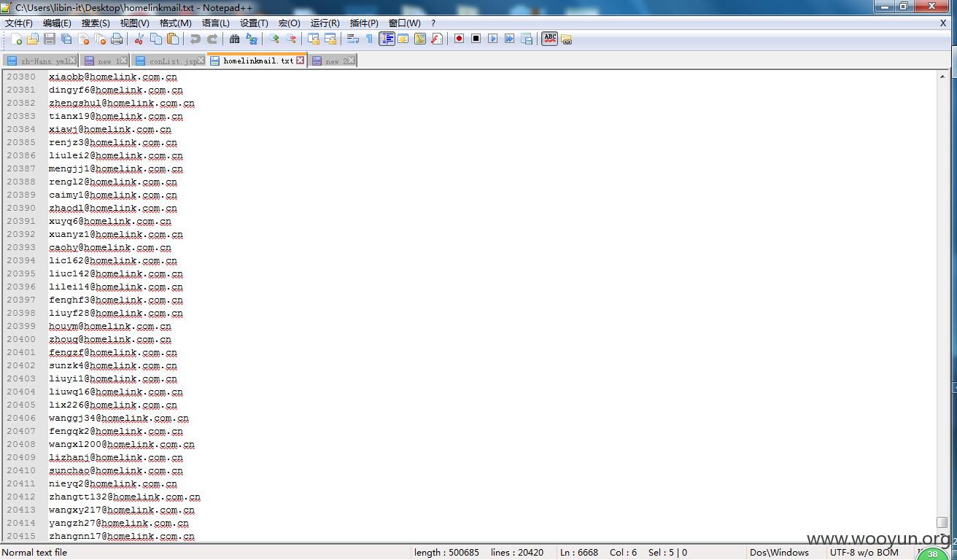The image size is (957, 560).
Task: Click the Close document toolbar icon
Action: [84, 39]
